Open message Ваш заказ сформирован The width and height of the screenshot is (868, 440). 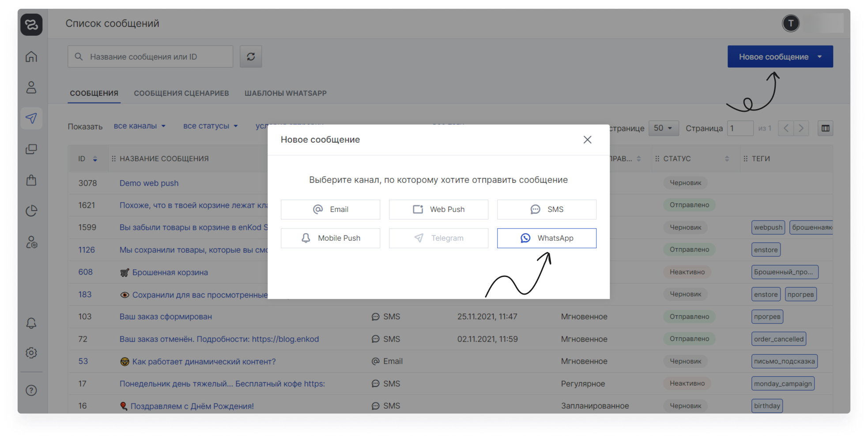166,317
